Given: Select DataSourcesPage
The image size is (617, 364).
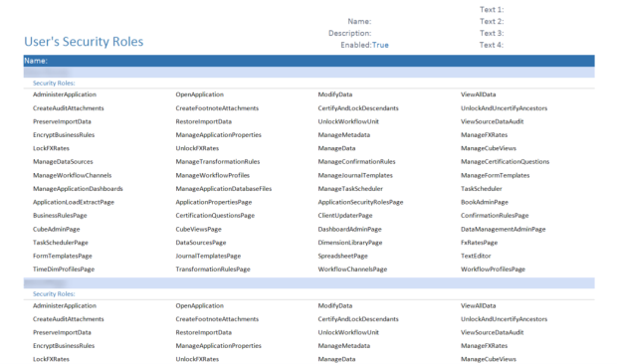Looking at the screenshot, I should coord(201,243).
